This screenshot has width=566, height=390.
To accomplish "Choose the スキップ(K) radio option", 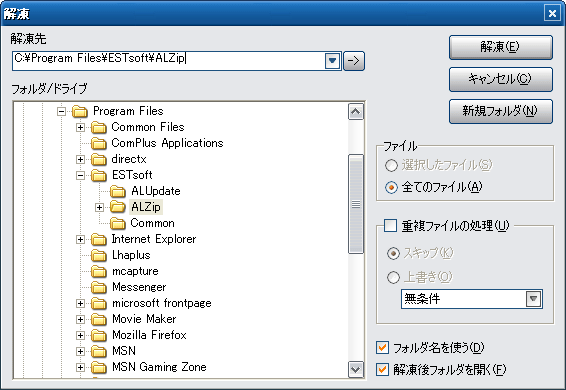I will point(393,253).
